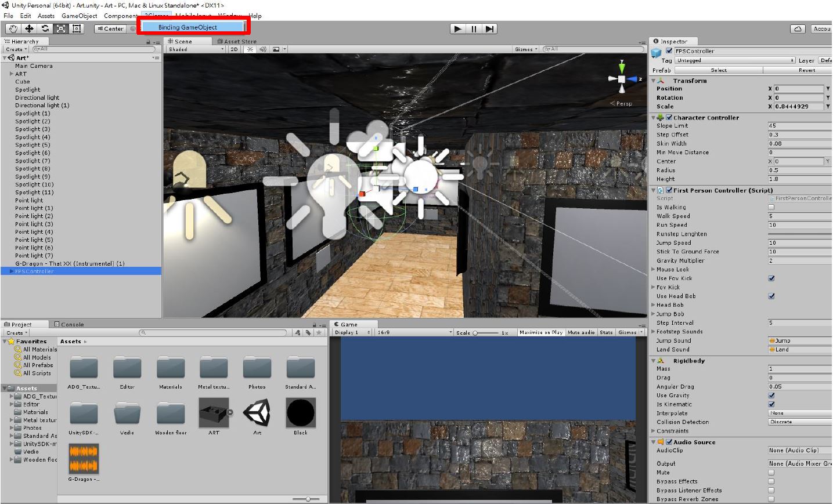
Task: Open the Shaded draw mode dropdown
Action: [196, 49]
